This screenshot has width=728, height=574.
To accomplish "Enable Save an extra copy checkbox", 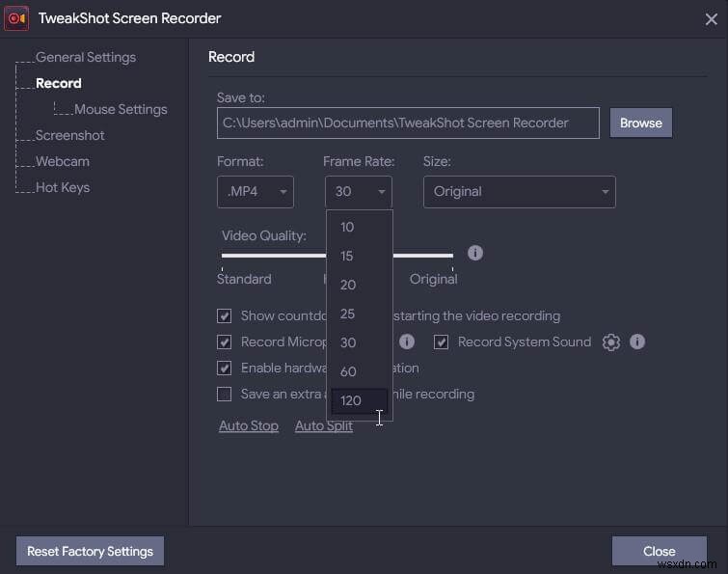I will 225,395.
